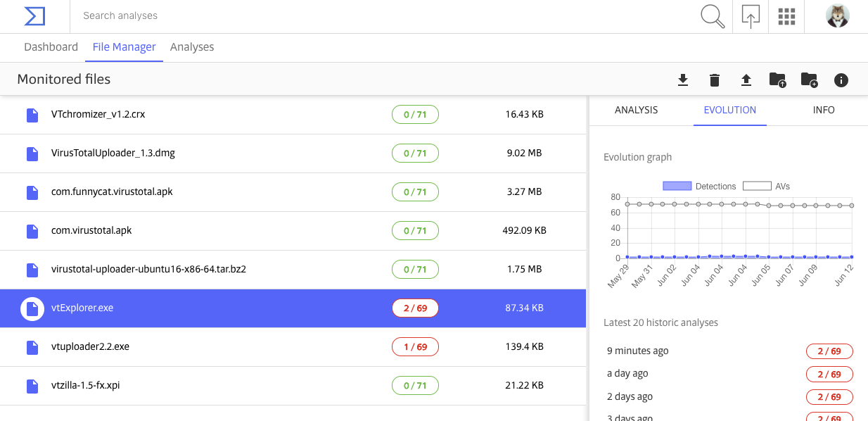
Task: Click file icon of com.virustotal.apk
Action: (32, 231)
